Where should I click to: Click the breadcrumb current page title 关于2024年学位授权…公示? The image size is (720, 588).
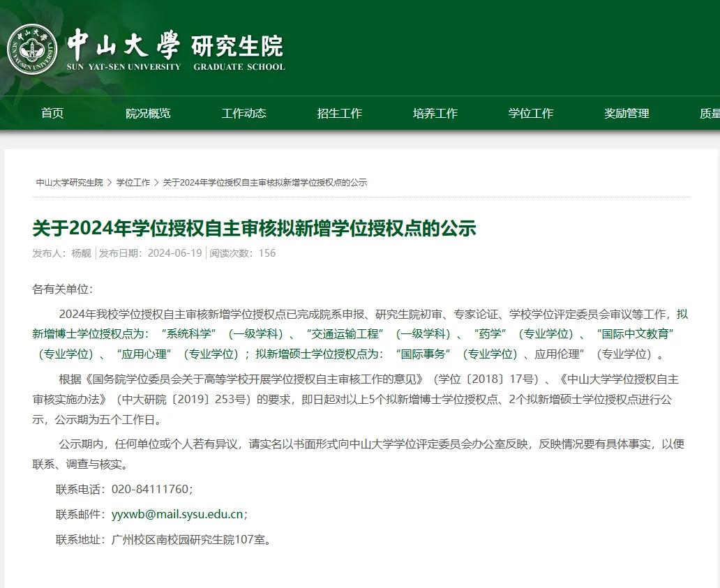[x=265, y=183]
